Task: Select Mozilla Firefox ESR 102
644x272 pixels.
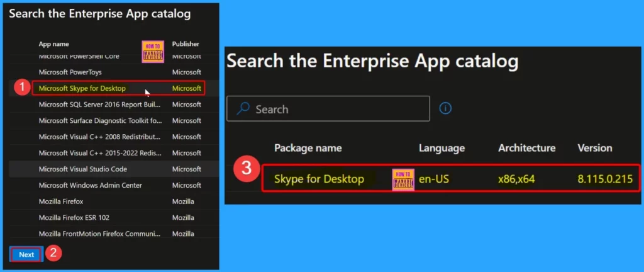Action: pyautogui.click(x=74, y=218)
